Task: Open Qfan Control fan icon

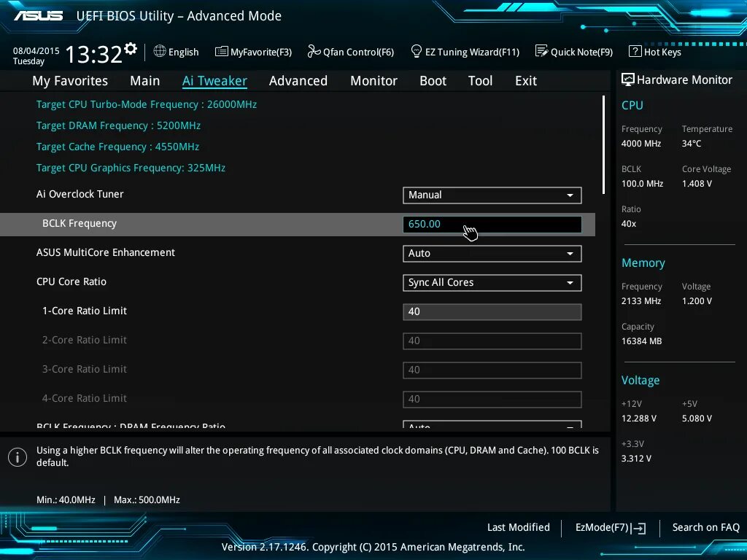Action: [x=314, y=51]
